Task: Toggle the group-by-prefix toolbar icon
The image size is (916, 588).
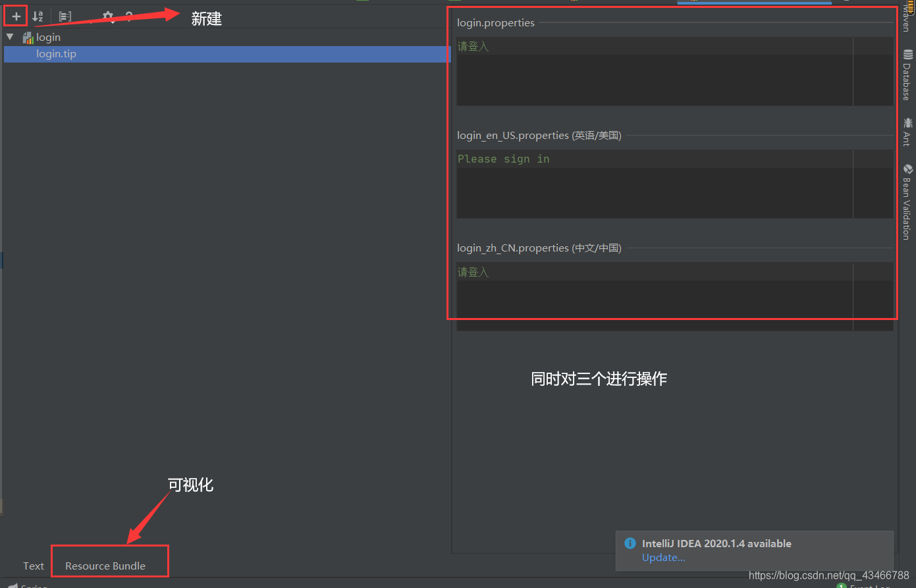Action: click(x=65, y=16)
